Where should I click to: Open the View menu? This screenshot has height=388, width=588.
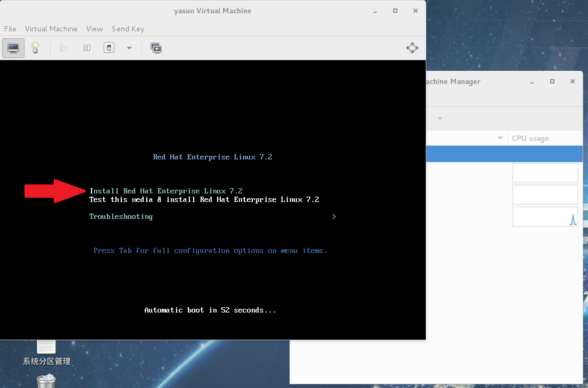94,29
